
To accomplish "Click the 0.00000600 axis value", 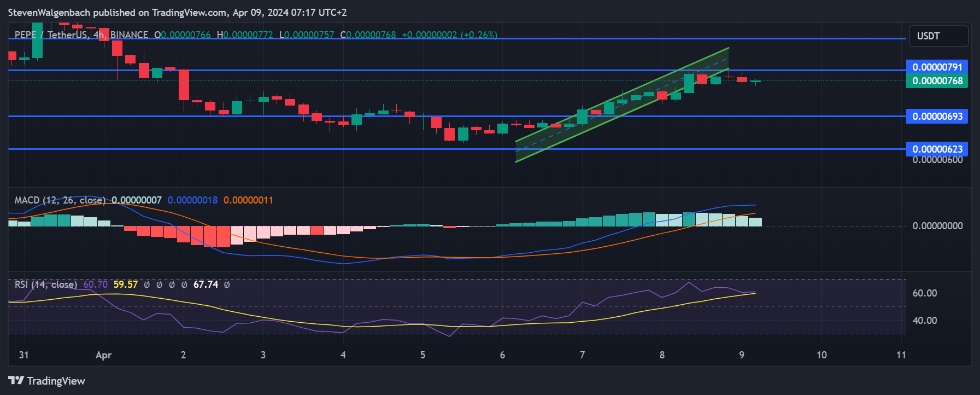I will (937, 160).
